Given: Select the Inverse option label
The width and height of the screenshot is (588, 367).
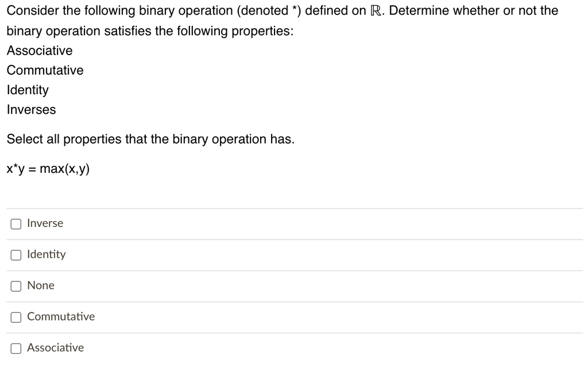Looking at the screenshot, I should tap(45, 223).
